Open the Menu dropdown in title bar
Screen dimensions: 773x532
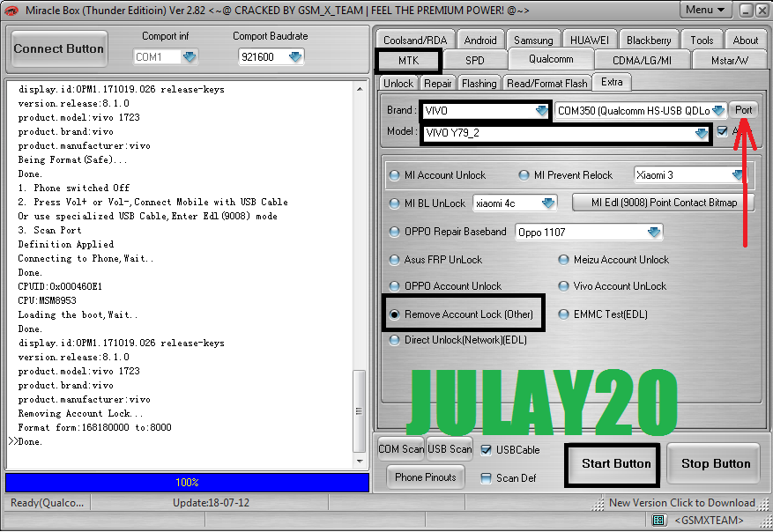[x=705, y=10]
